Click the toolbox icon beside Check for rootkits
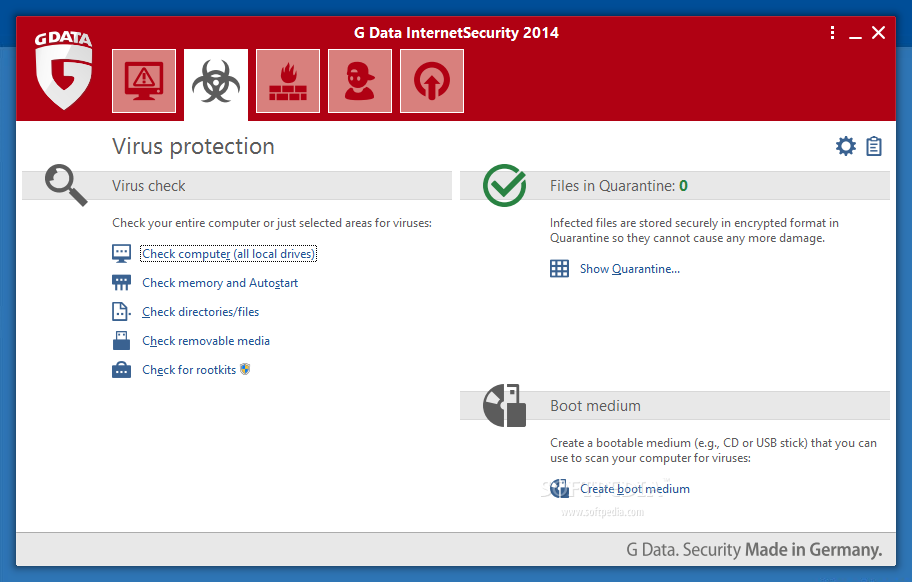The image size is (912, 582). pos(122,370)
